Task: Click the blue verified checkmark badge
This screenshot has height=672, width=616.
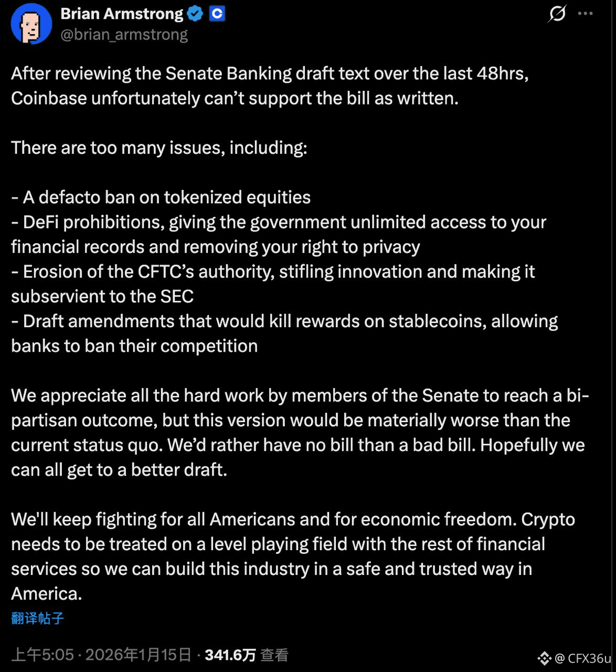Action: pos(195,14)
